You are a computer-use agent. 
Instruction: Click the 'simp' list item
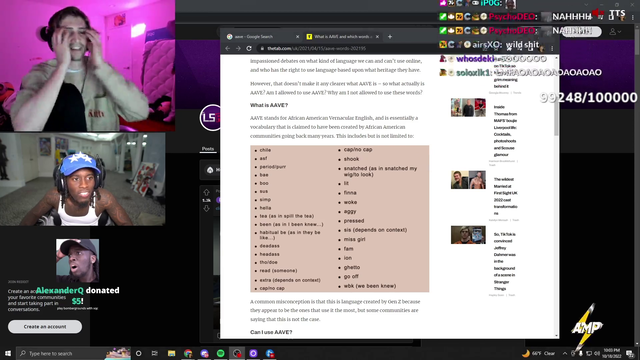[265, 200]
